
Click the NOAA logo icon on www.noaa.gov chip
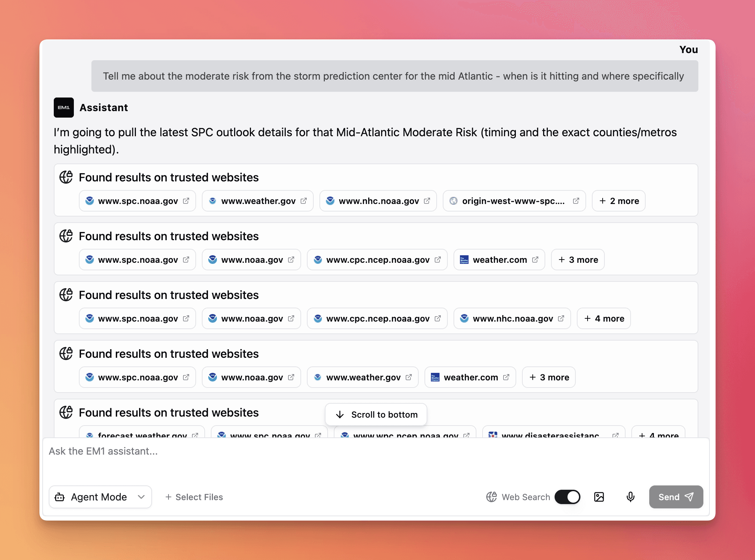(213, 260)
